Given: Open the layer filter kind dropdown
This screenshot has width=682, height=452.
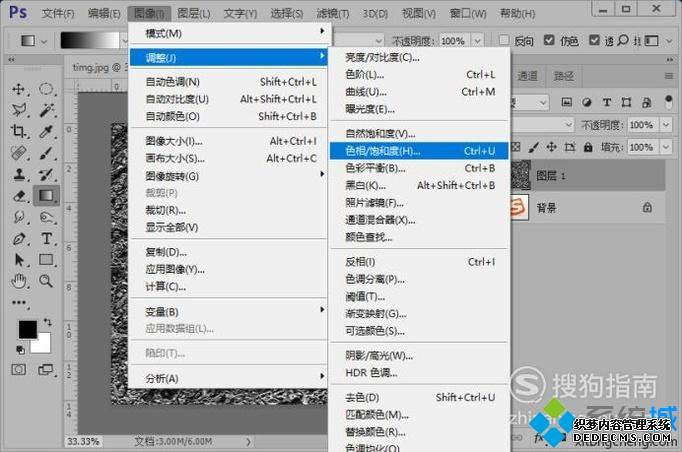Looking at the screenshot, I should tap(529, 103).
